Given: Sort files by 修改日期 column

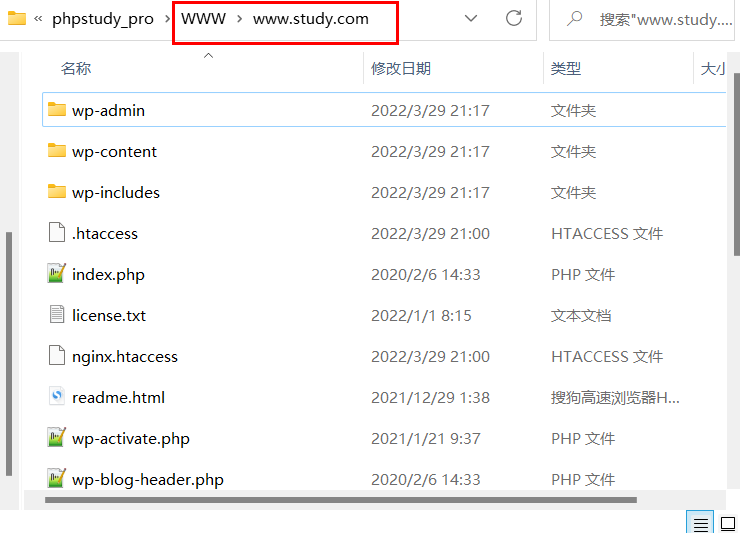Looking at the screenshot, I should tap(401, 68).
